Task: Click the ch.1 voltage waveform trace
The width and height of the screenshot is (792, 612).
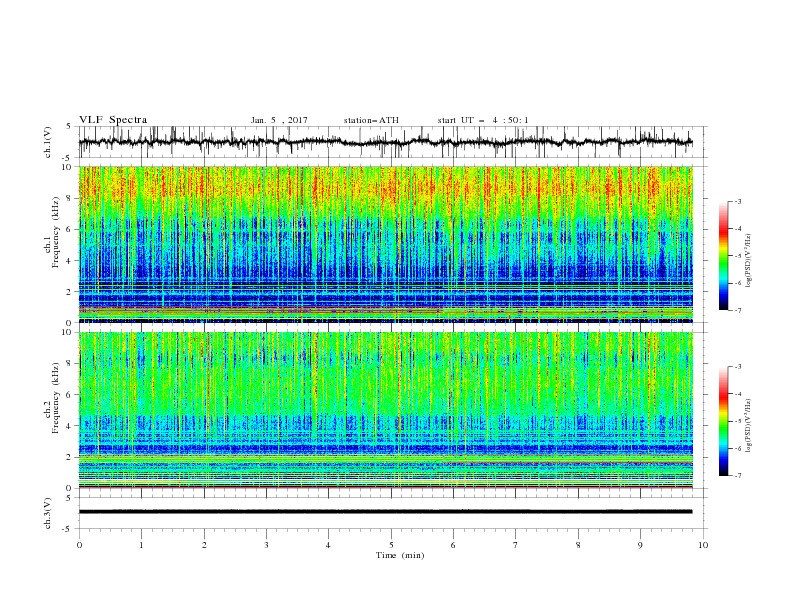Action: pyautogui.click(x=385, y=142)
